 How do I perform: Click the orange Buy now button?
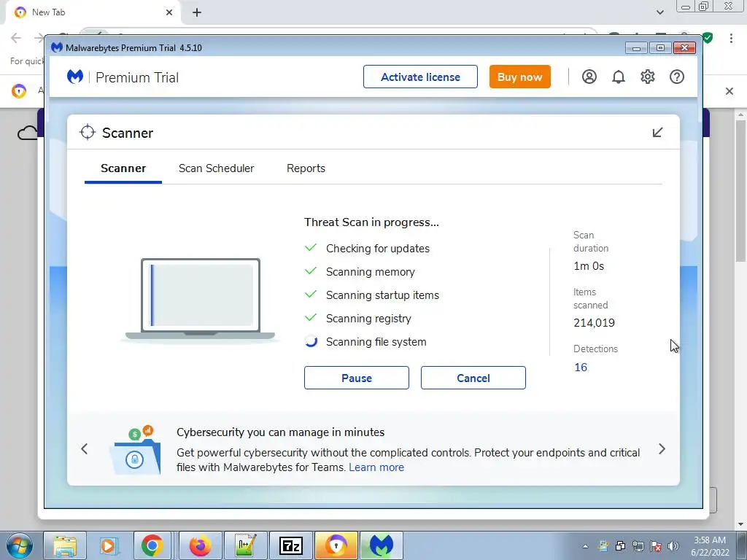519,77
